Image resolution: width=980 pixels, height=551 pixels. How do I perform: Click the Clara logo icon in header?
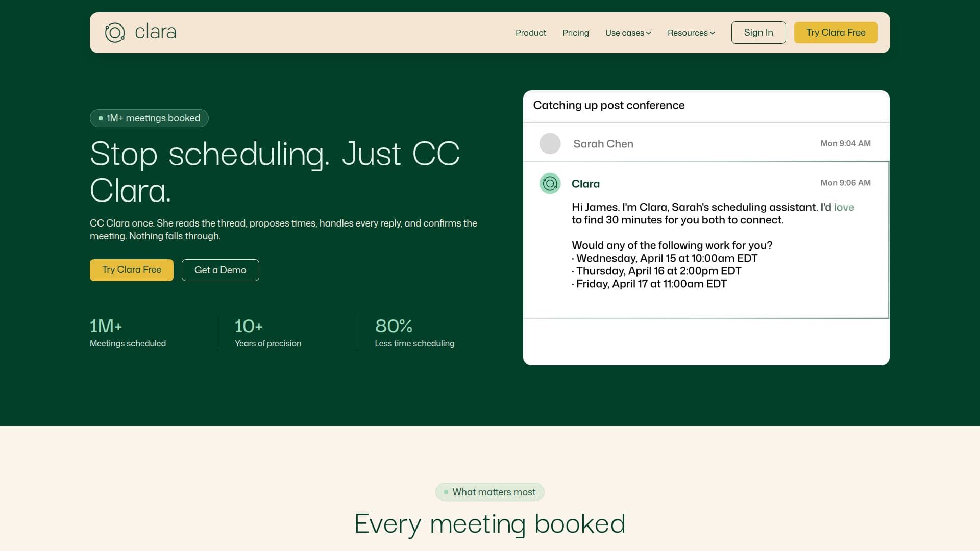pos(115,33)
